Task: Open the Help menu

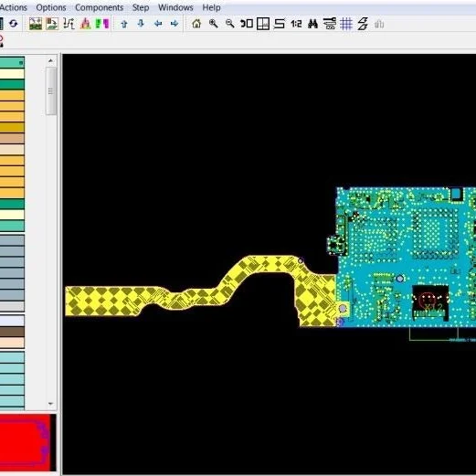Action: coord(211,7)
